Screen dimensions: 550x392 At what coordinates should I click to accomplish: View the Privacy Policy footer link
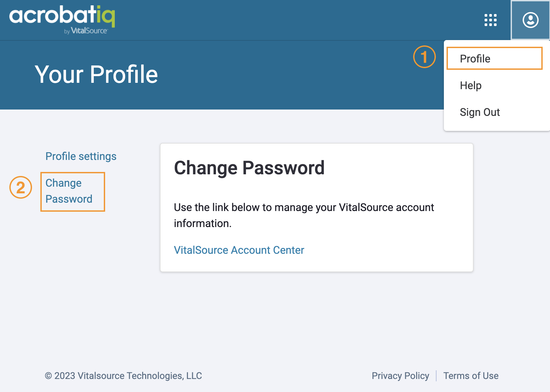tap(400, 376)
